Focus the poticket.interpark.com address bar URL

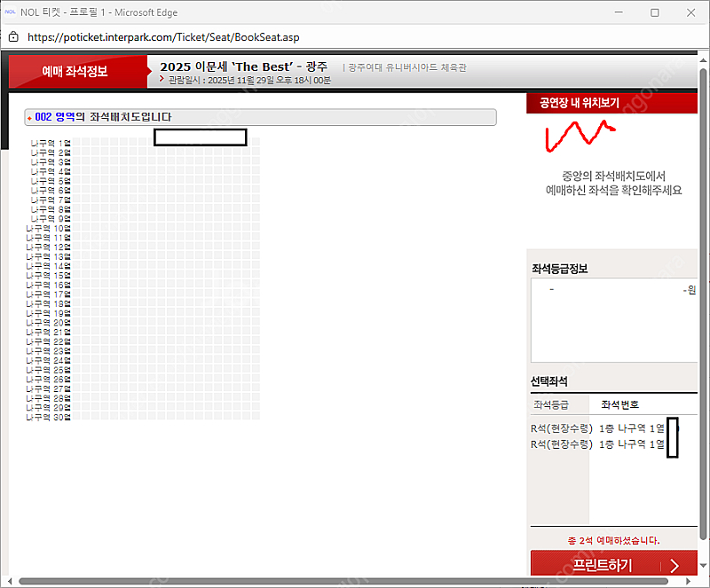click(x=163, y=37)
